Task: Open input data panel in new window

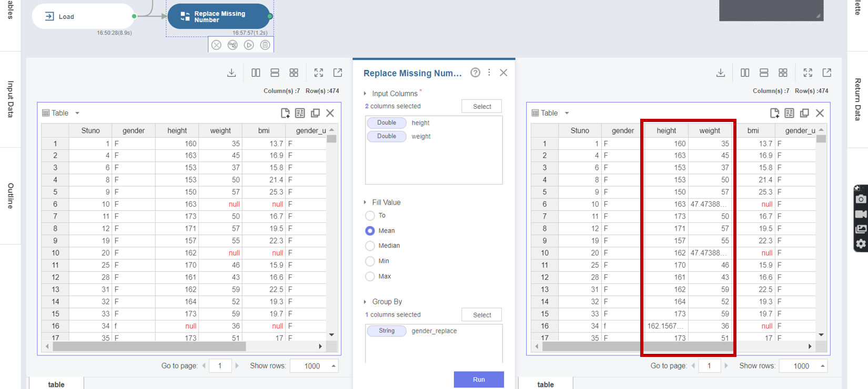Action: [x=338, y=73]
